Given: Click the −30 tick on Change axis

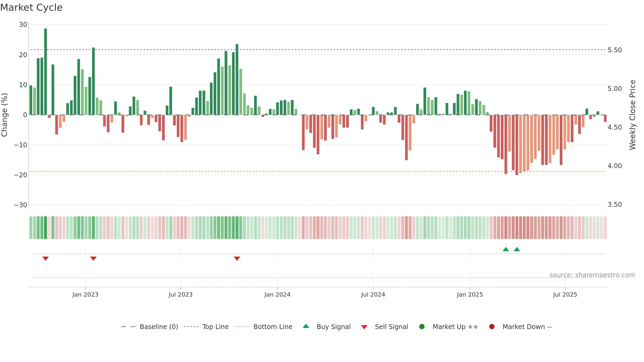Looking at the screenshot, I should tap(21, 205).
